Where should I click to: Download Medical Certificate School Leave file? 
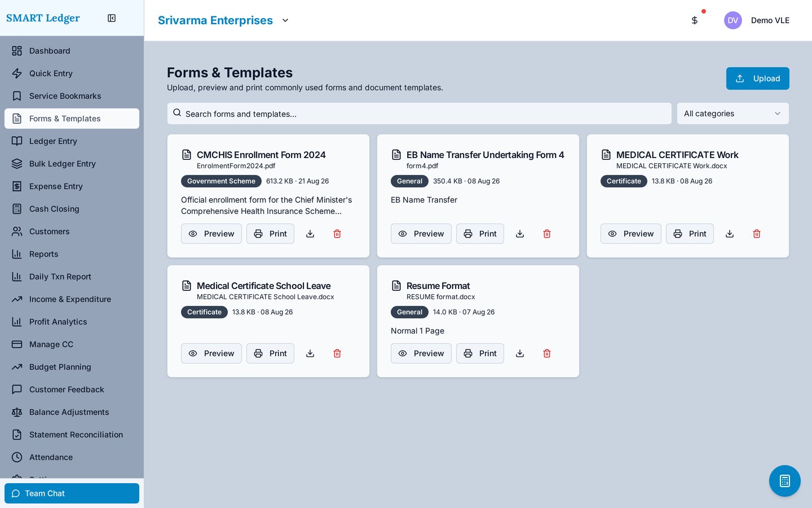(x=310, y=353)
